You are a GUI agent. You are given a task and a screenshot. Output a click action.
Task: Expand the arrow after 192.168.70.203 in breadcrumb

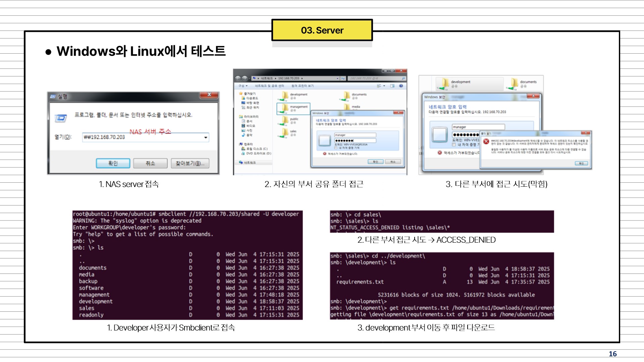click(x=302, y=78)
